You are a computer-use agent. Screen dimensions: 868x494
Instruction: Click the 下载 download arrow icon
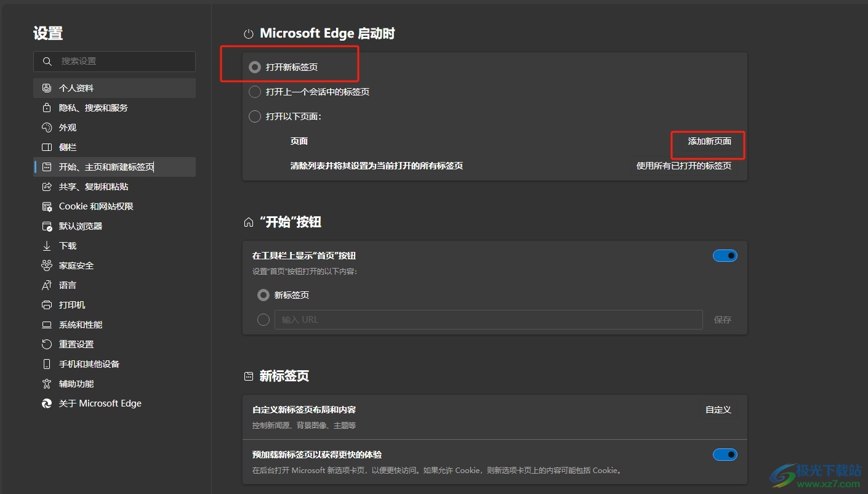point(47,246)
